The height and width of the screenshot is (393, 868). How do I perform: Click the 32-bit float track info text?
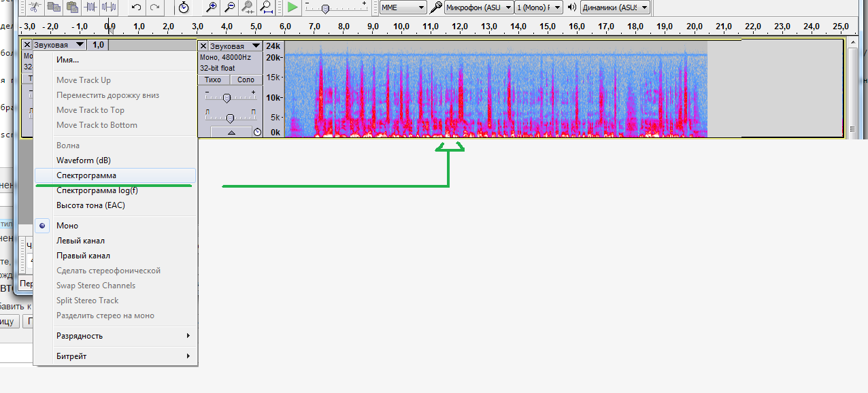tap(216, 68)
